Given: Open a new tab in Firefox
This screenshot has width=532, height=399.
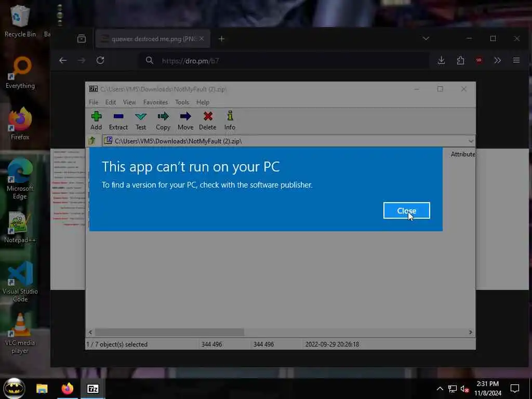Looking at the screenshot, I should coord(221,38).
